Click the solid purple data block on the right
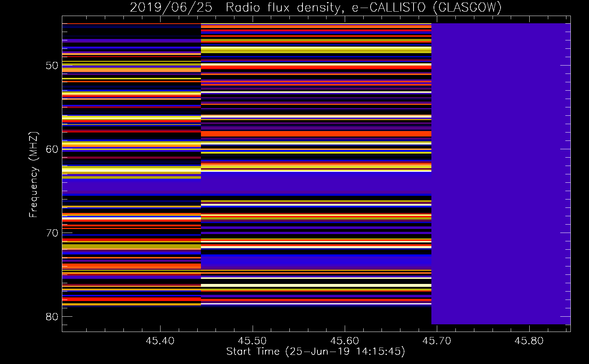 click(501, 174)
